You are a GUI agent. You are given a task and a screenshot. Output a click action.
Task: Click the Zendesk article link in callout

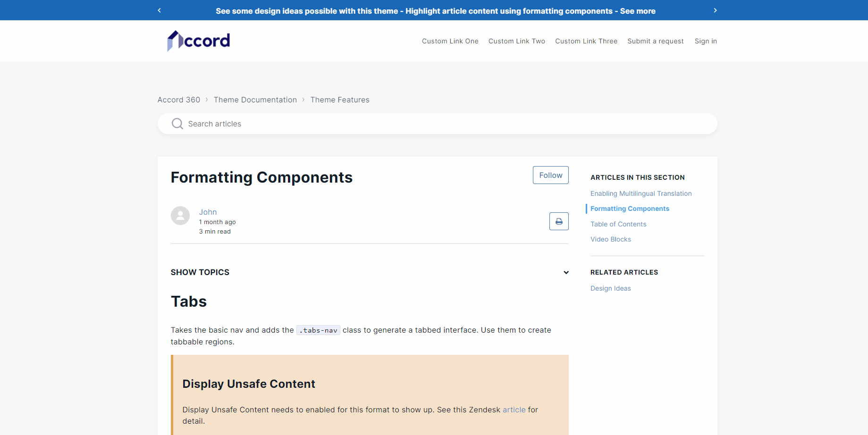click(x=514, y=410)
